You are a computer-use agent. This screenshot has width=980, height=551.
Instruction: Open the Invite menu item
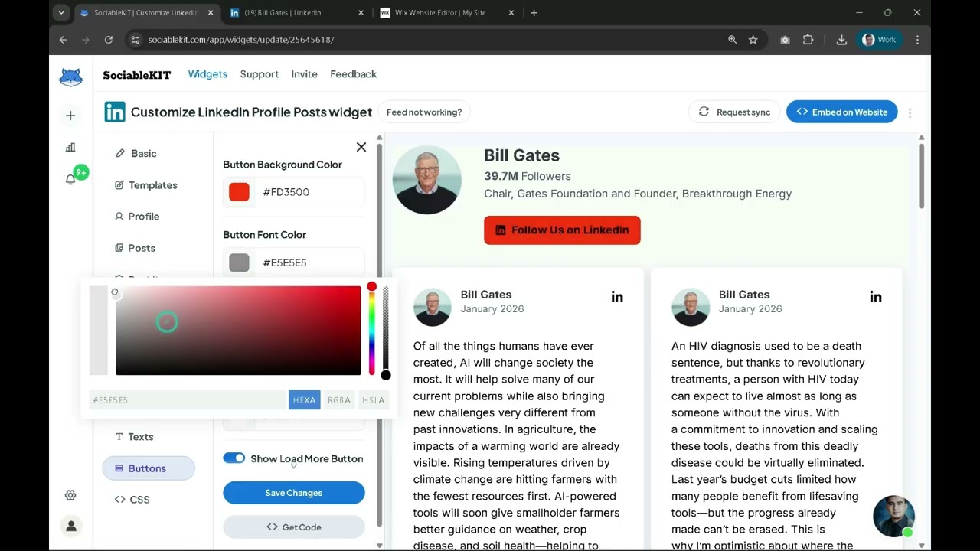click(305, 74)
